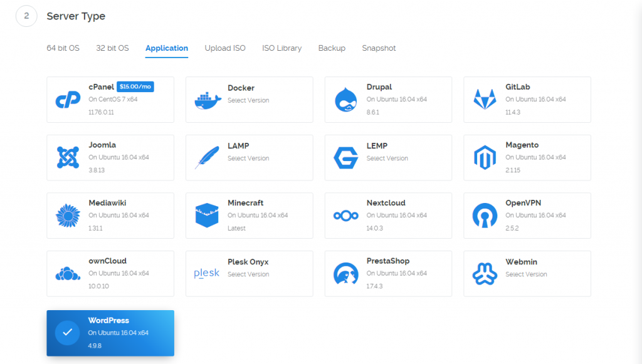The width and height of the screenshot is (642, 364).
Task: Select the OpenVPN application title
Action: point(524,203)
